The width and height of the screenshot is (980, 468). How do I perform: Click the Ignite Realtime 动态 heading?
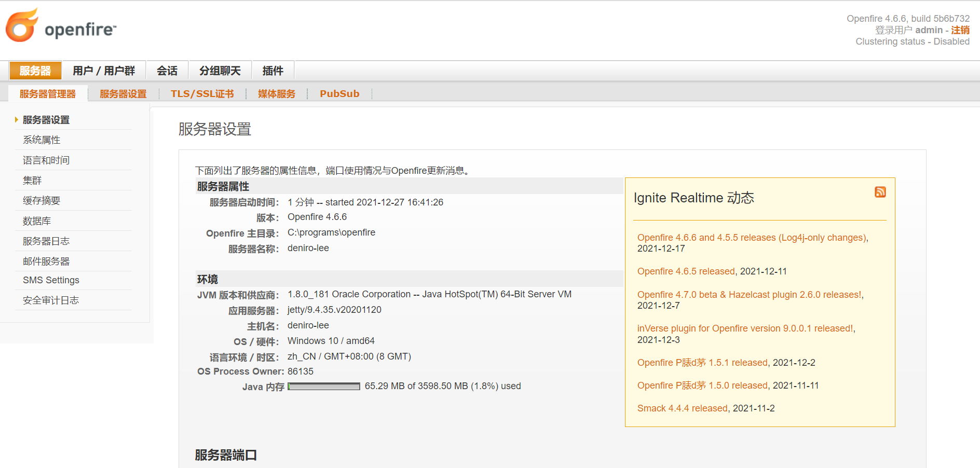coord(694,198)
